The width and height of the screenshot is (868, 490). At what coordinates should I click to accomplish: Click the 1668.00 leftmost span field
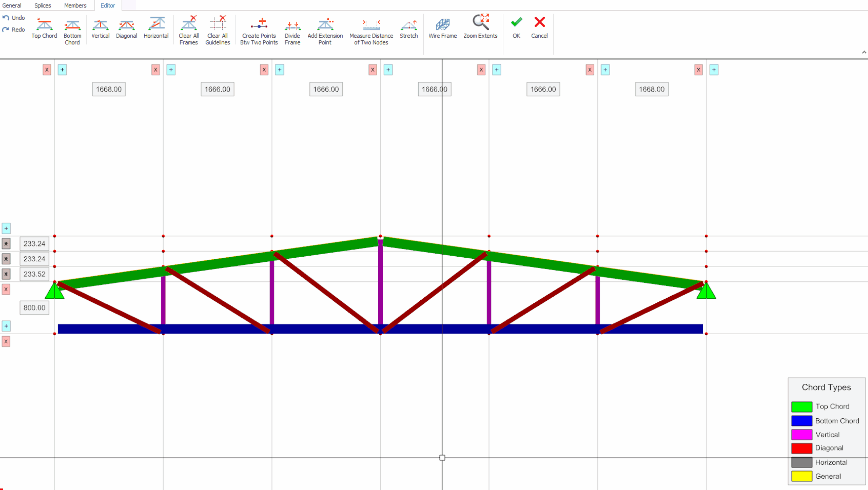pos(109,89)
